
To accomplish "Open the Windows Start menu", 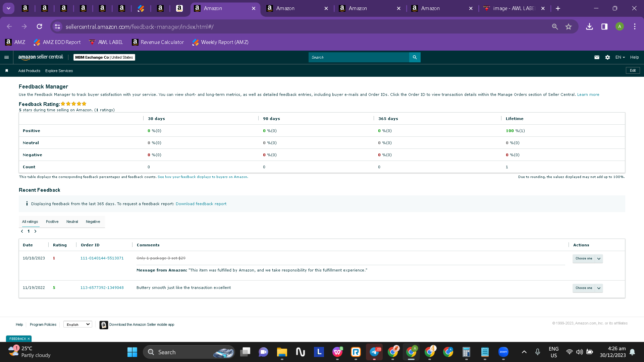I will [x=132, y=352].
